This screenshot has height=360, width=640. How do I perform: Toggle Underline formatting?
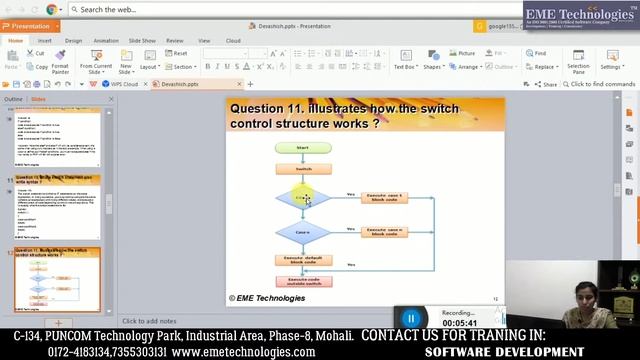(227, 67)
